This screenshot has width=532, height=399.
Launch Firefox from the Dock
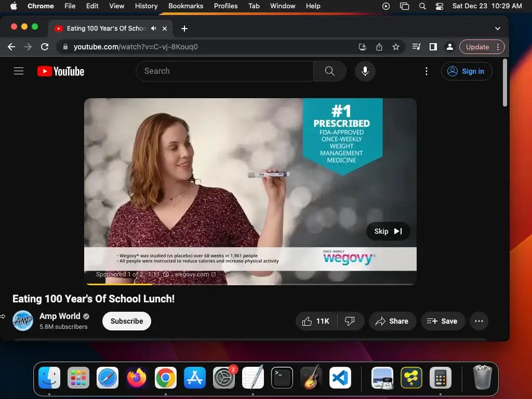click(x=137, y=378)
